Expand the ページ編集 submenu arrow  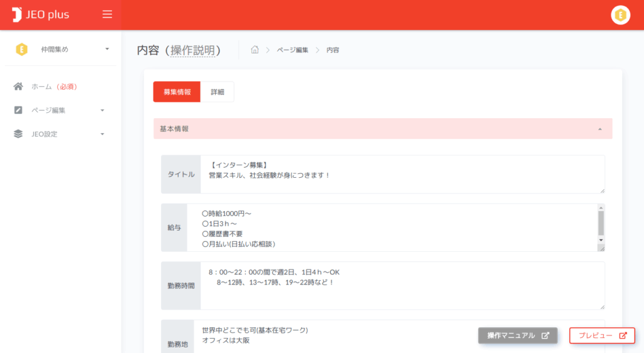click(103, 111)
